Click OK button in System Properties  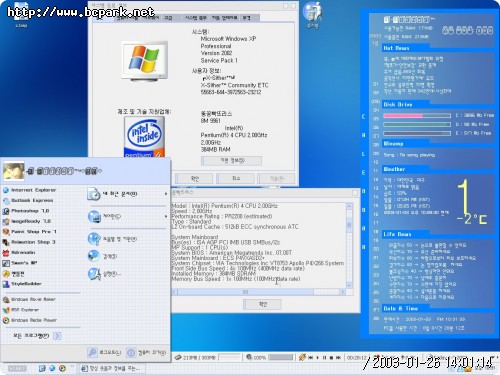pyautogui.click(x=194, y=179)
